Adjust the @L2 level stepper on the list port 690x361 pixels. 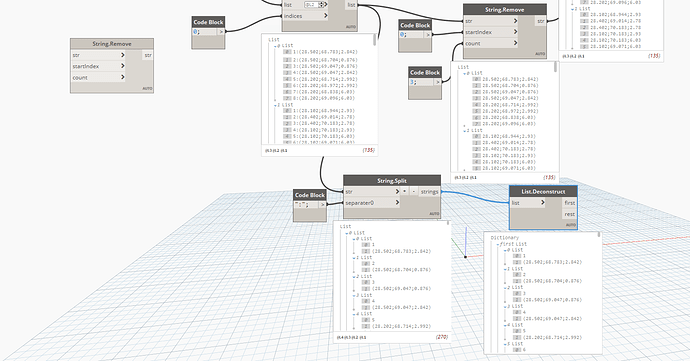322,4
